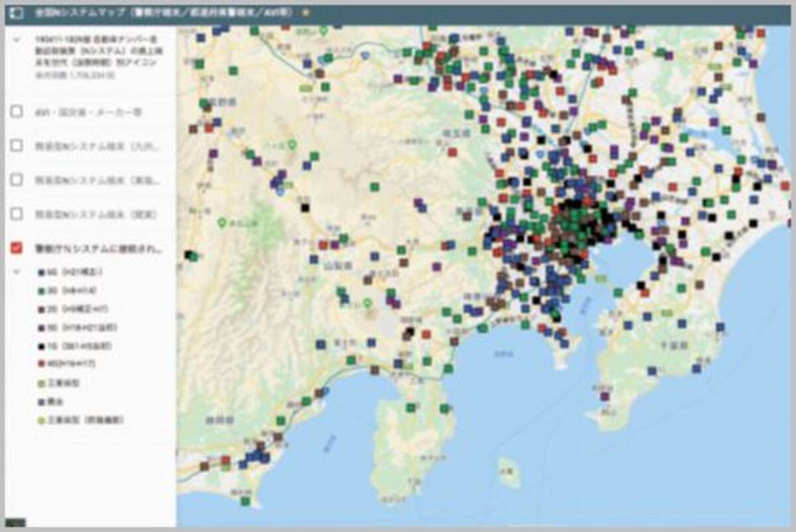The image size is (796, 532).
Task: Check the 簡易型Nシステム端末（関東）layer box
Action: point(17,214)
